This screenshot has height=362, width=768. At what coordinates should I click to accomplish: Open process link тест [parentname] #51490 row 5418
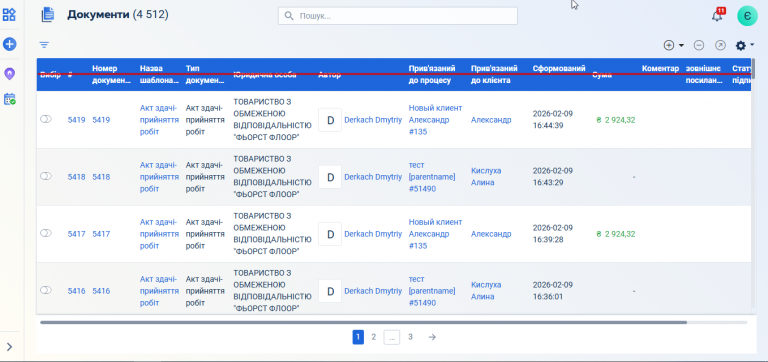[x=432, y=176]
